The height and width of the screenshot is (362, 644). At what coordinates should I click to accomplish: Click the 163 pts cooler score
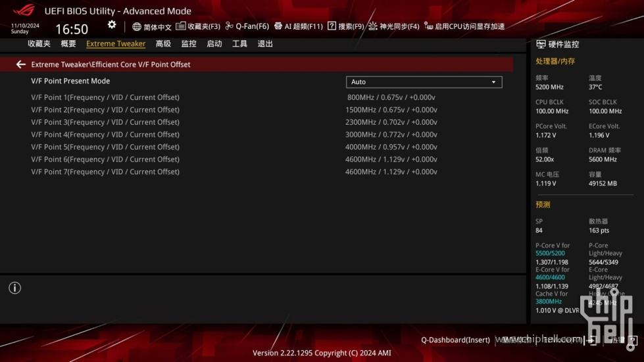tap(599, 231)
